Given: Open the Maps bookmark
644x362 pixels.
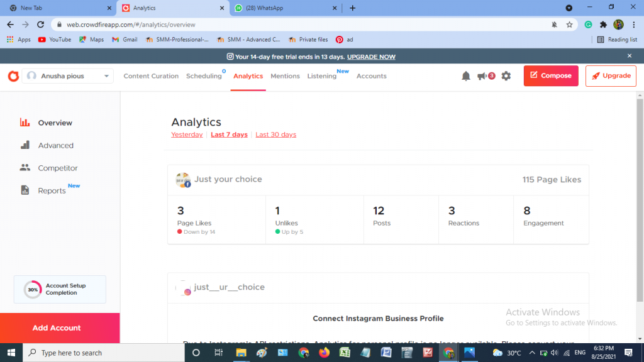Looking at the screenshot, I should [92, 40].
